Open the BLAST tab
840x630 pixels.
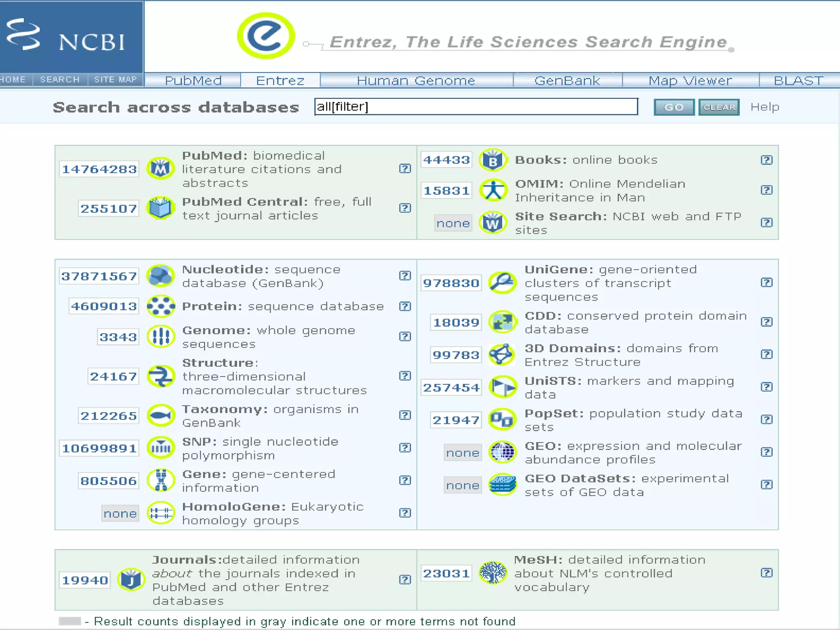click(x=798, y=80)
